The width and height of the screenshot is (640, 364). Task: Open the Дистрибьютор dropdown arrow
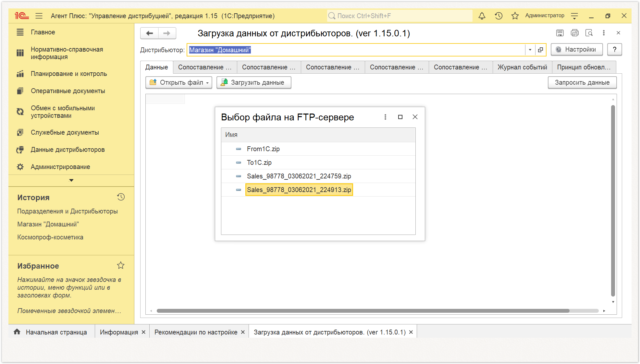[x=530, y=50]
